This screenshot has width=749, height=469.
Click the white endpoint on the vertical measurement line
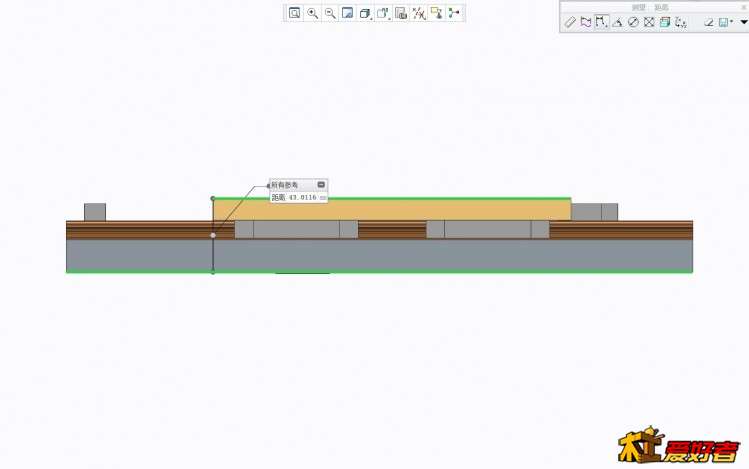pos(213,235)
